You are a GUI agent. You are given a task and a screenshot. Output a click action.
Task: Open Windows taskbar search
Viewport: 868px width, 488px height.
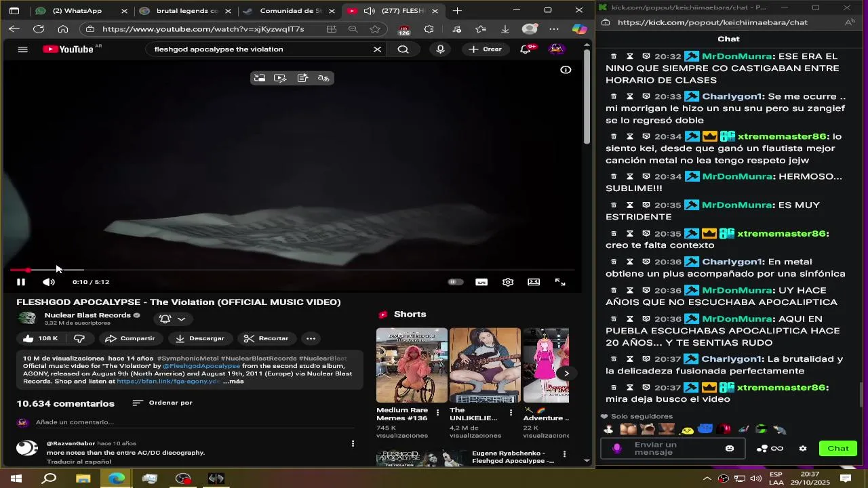50,479
